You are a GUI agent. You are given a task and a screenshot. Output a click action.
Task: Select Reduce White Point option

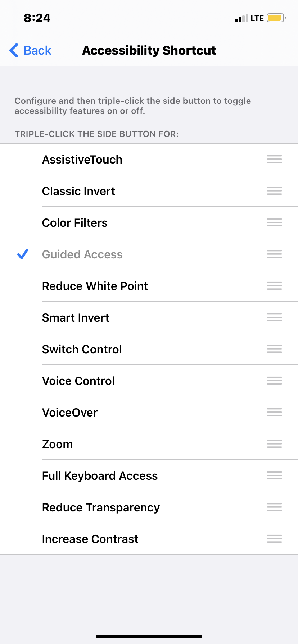pos(149,286)
